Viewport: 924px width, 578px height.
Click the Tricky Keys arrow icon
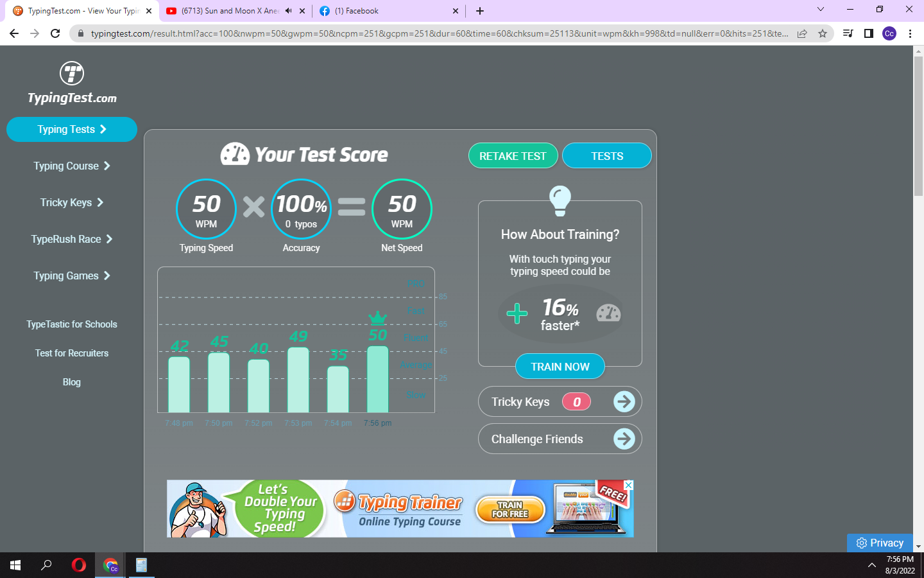click(624, 402)
